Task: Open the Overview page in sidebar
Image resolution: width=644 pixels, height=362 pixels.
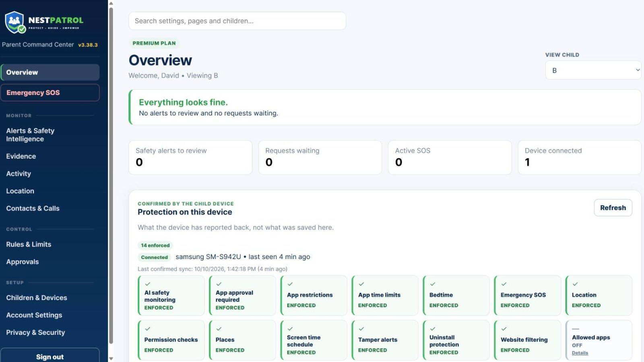Action: click(50, 72)
